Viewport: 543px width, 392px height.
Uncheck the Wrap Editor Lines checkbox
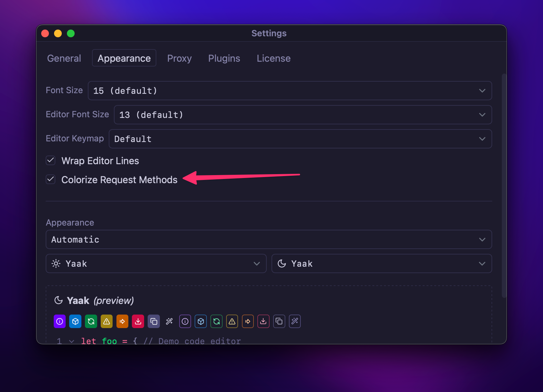(x=51, y=160)
